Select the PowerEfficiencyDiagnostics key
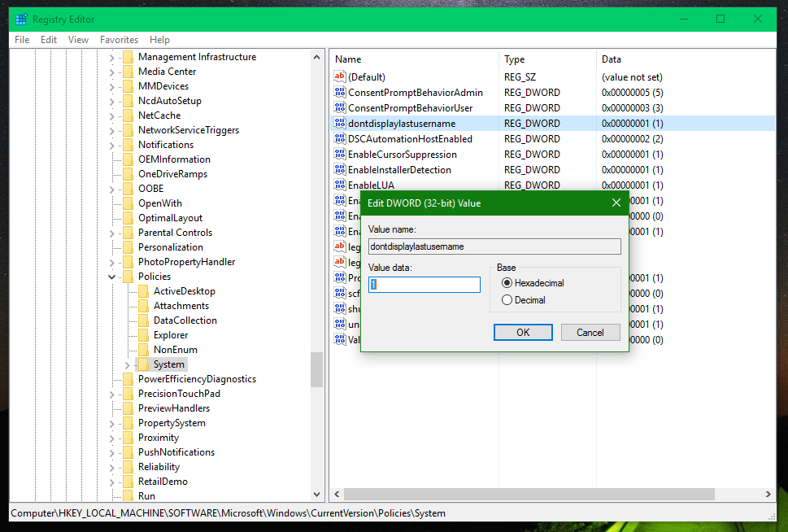Viewport: 788px width, 532px height. point(197,379)
